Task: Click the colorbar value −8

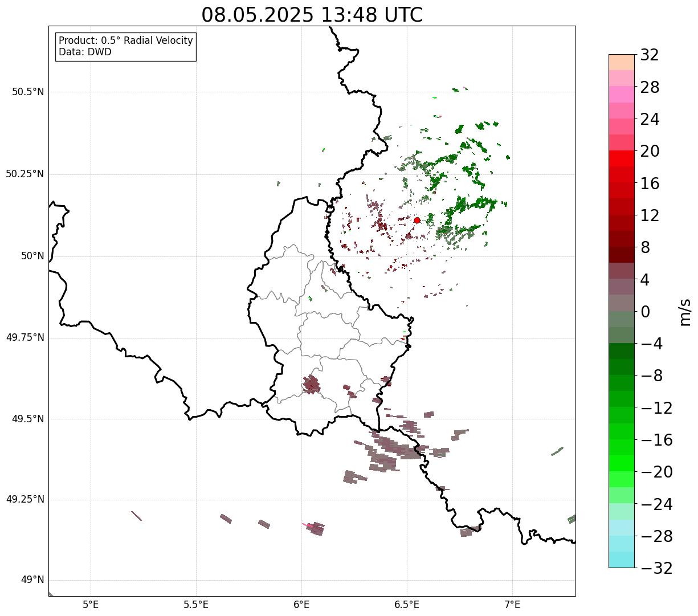Action: 652,376
